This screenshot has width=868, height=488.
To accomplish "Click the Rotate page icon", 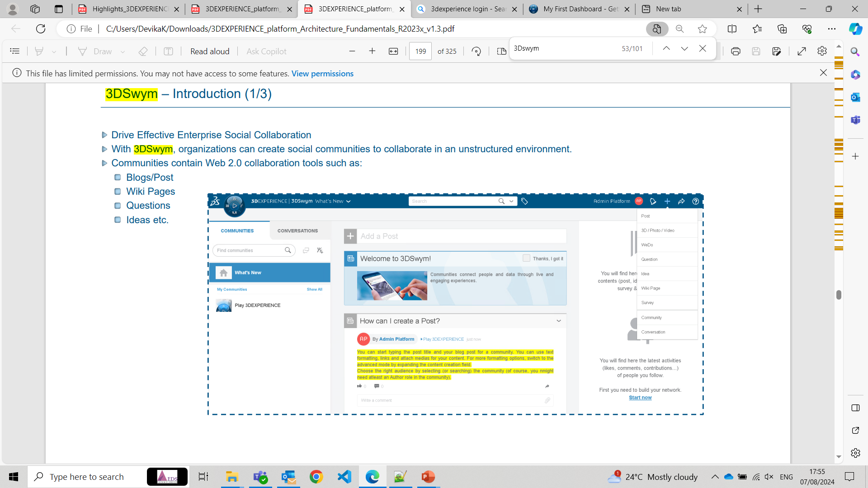I will point(476,52).
